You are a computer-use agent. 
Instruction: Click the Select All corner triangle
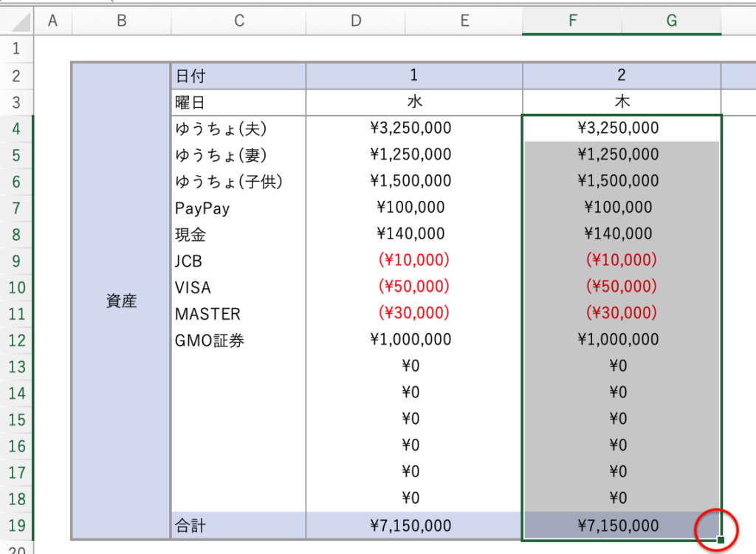click(18, 22)
